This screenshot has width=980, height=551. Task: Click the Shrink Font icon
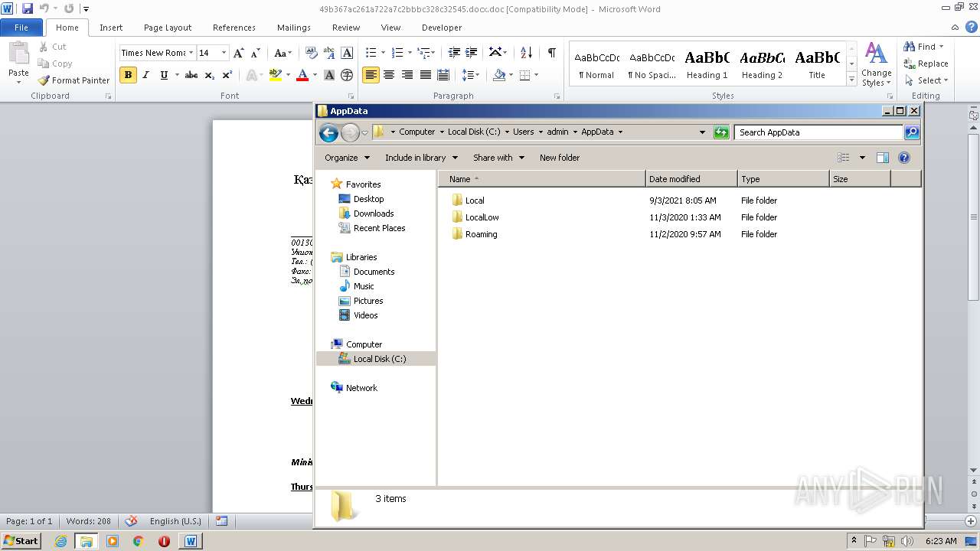coord(256,53)
